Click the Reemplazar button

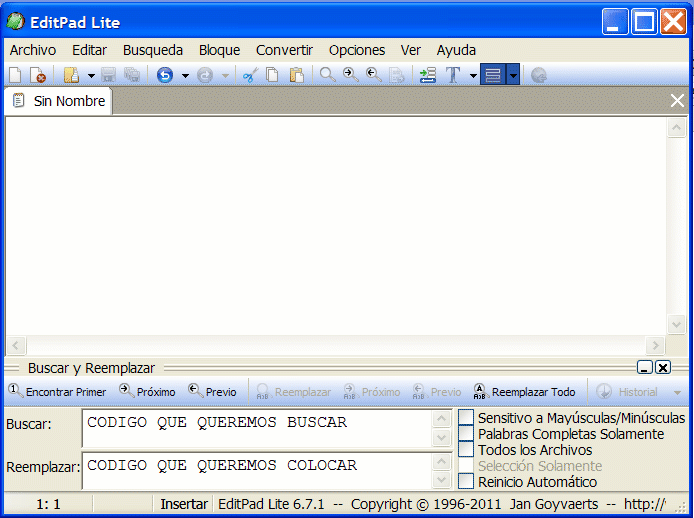click(x=294, y=392)
